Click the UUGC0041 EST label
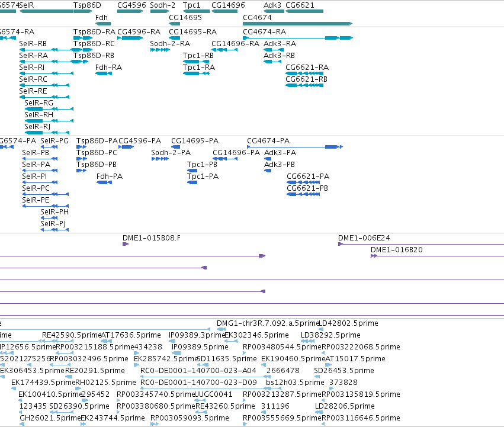The width and height of the screenshot is (504, 427). [213, 394]
